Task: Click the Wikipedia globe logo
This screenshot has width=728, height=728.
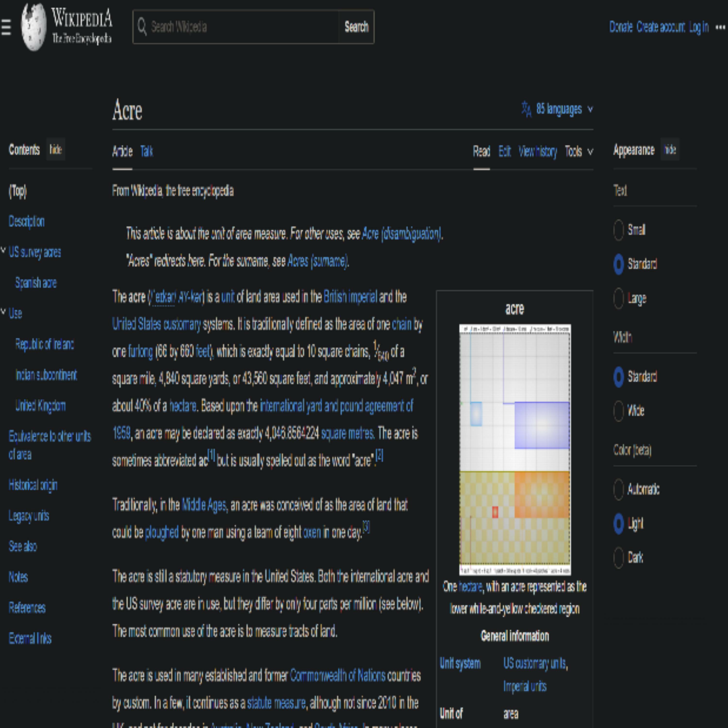Action: coord(33,27)
